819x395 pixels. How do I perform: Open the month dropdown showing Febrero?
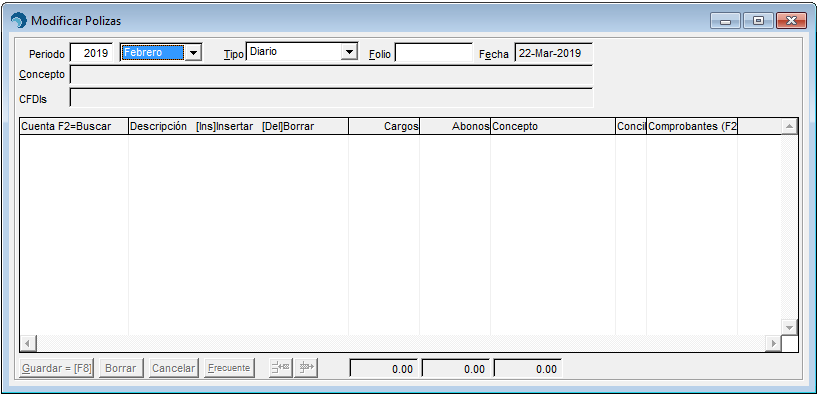coord(193,52)
